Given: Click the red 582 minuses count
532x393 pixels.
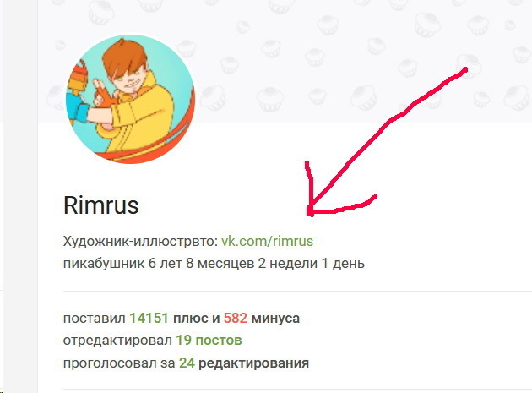Looking at the screenshot, I should click(x=236, y=319).
